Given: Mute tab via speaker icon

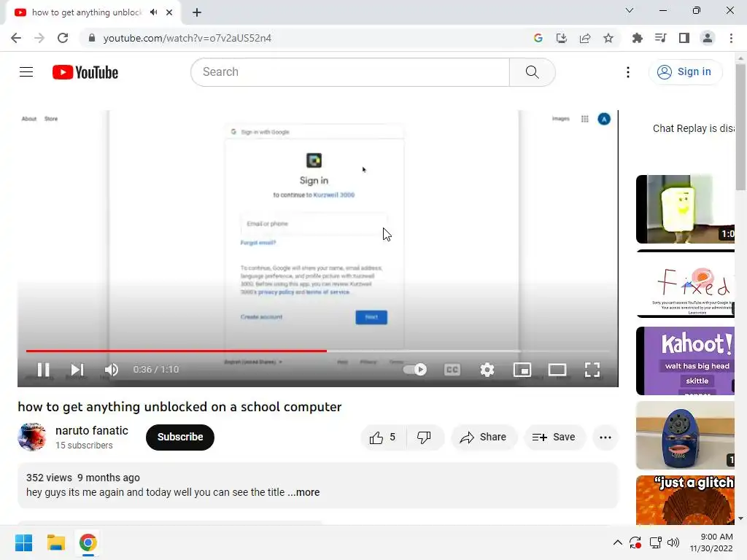Looking at the screenshot, I should coord(153,12).
